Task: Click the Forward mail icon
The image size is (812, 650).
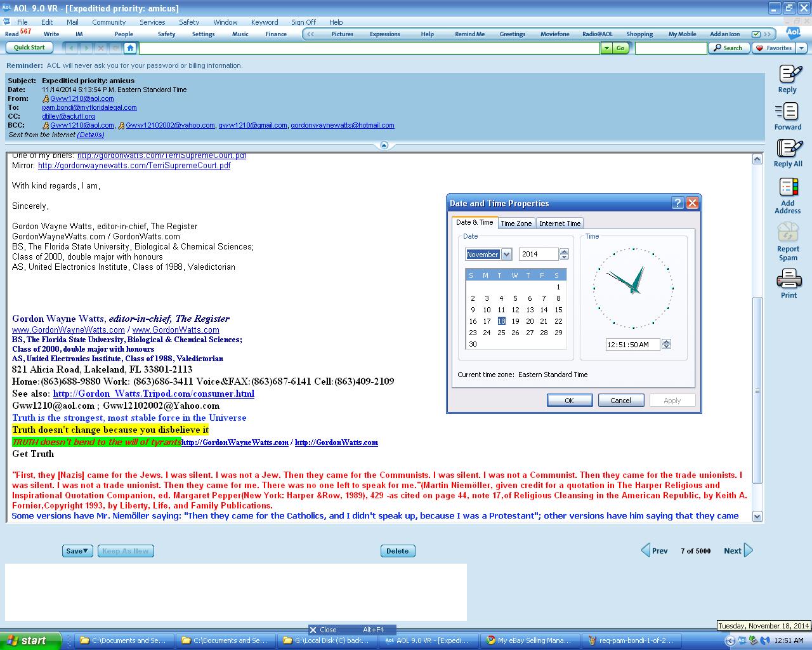Action: 787,112
